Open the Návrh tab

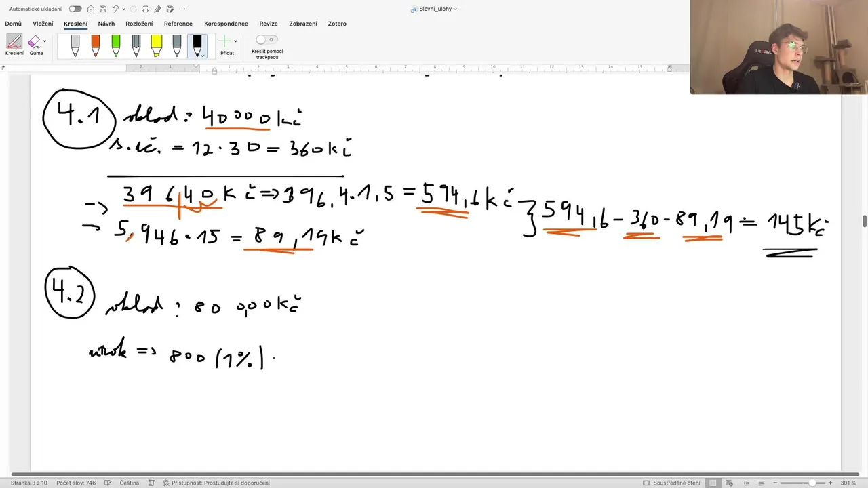[106, 24]
